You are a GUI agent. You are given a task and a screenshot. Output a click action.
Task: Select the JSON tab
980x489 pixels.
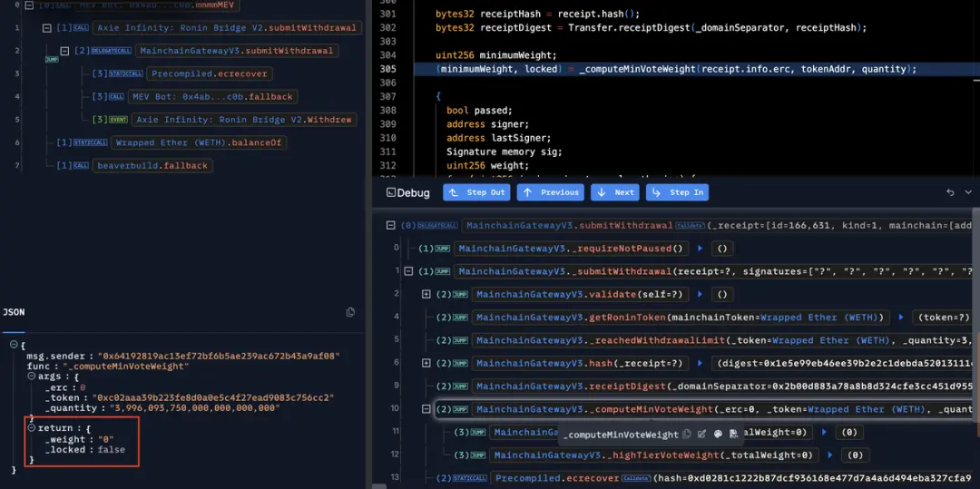click(14, 312)
